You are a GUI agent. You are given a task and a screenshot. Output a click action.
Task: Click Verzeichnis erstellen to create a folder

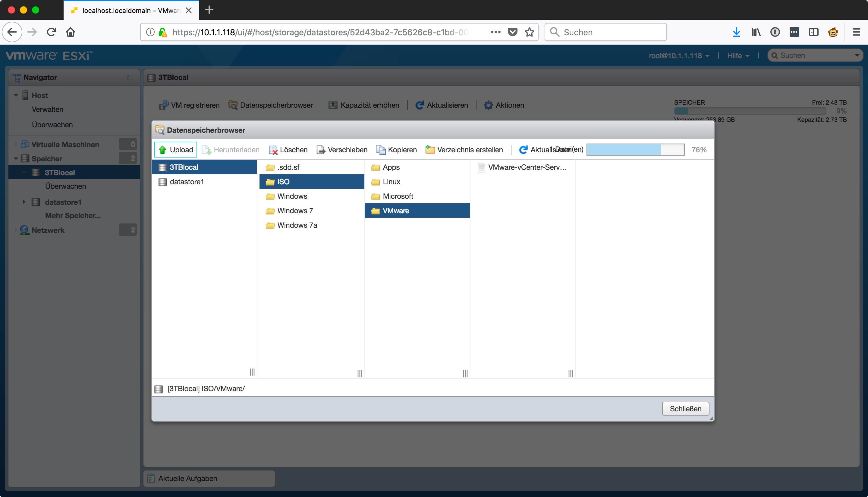[464, 150]
